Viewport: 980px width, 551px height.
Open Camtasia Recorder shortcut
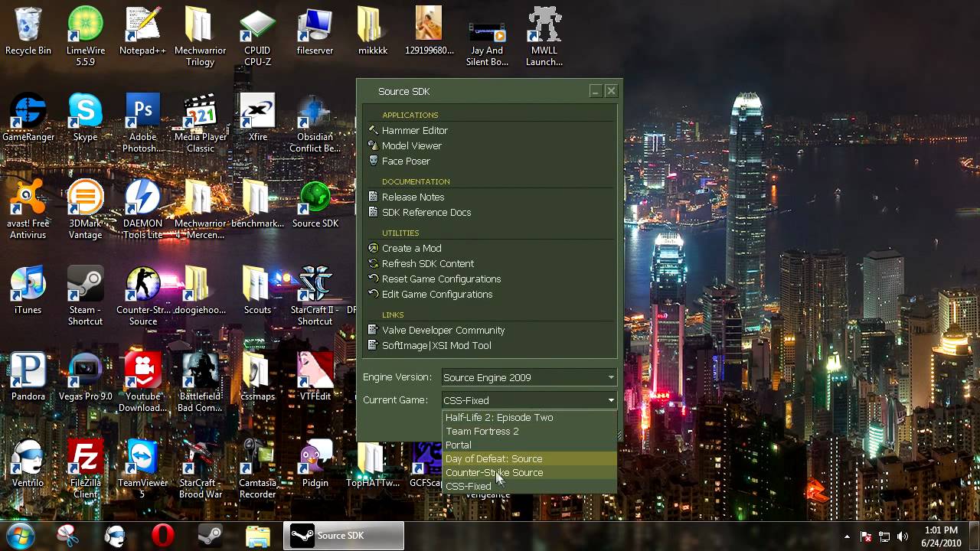point(257,468)
